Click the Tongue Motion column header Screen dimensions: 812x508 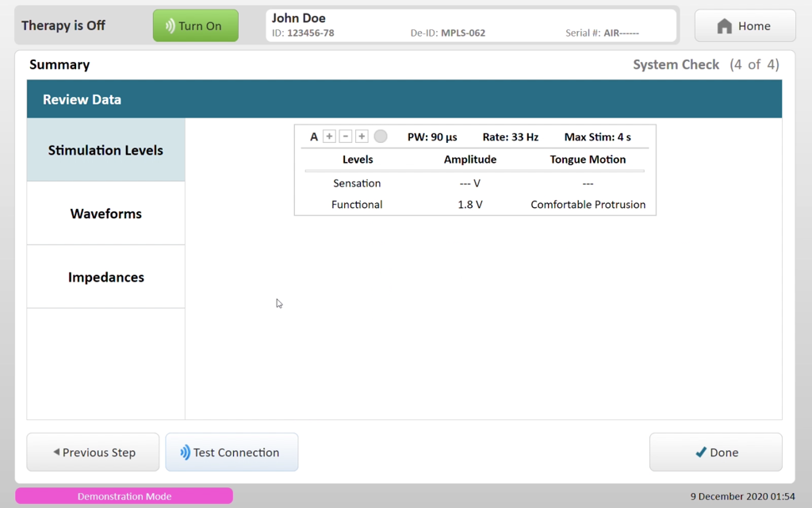click(x=588, y=159)
